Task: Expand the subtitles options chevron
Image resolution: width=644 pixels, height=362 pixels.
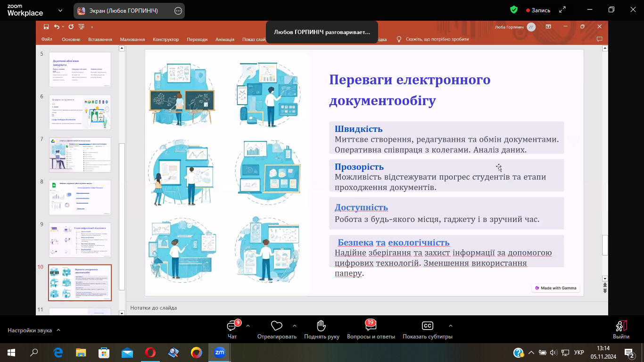Action: [x=451, y=326]
